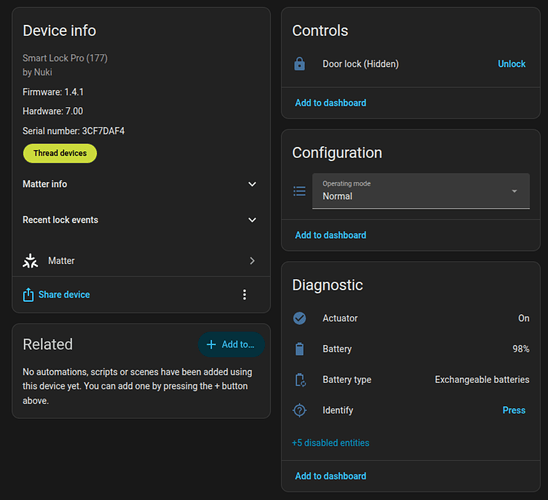548x500 pixels.
Task: Expand Recent lock events section
Action: tap(140, 220)
